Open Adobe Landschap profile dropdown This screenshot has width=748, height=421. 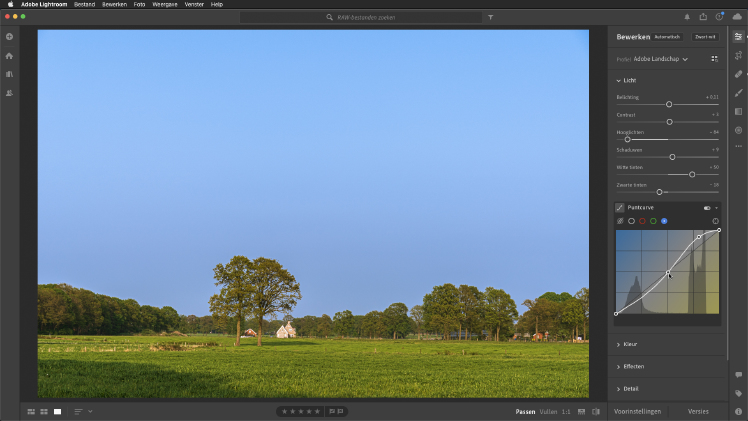coord(661,59)
